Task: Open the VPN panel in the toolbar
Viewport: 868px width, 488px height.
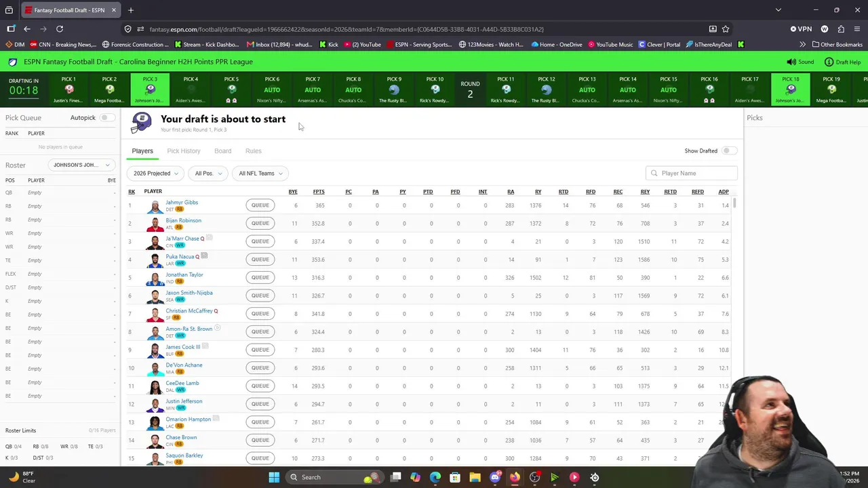Action: pyautogui.click(x=801, y=29)
